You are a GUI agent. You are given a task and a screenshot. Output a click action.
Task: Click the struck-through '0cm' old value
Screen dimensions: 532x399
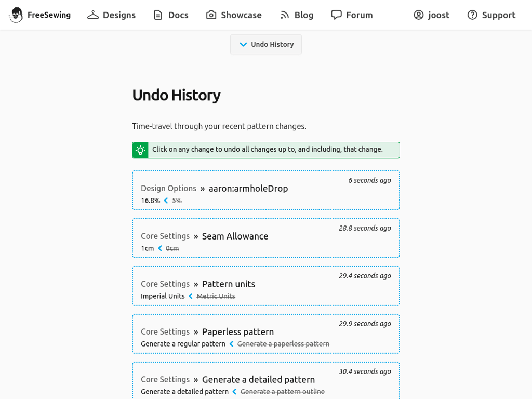coord(172,248)
